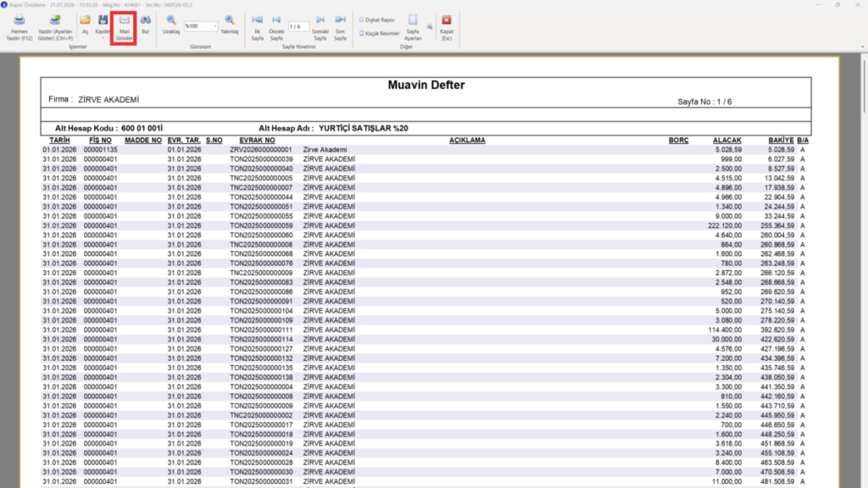Click the bakiye value 255.364,59

coord(777,225)
